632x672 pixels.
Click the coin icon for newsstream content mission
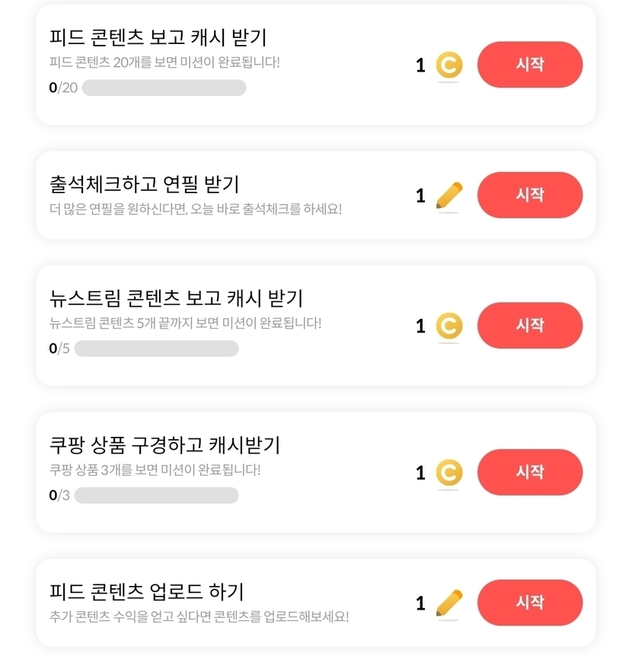point(448,326)
